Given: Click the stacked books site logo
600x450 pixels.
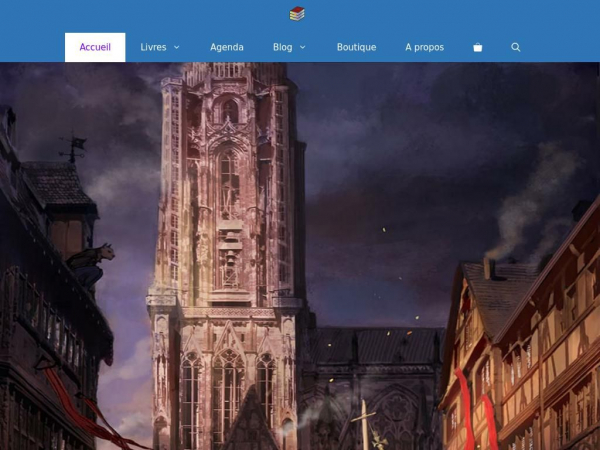Looking at the screenshot, I should click(297, 14).
